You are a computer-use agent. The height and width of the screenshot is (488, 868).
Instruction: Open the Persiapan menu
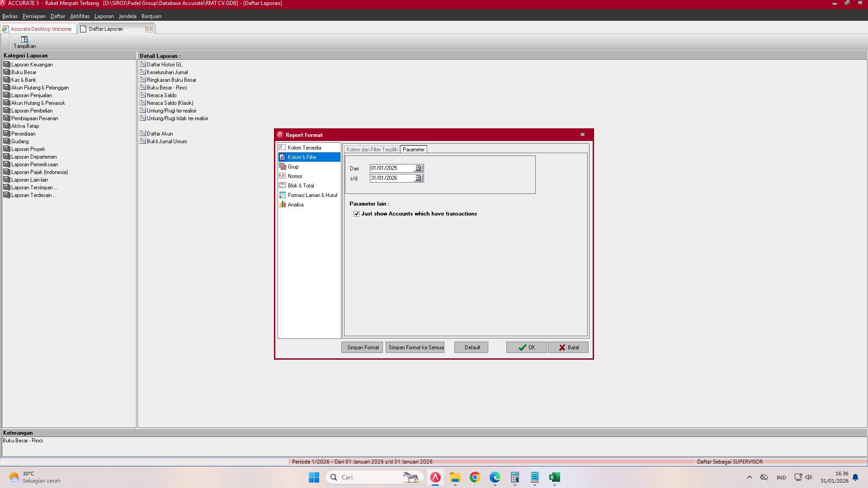click(33, 16)
